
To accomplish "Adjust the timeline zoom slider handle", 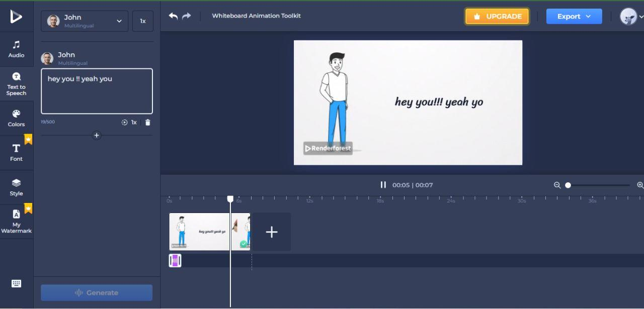I will pyautogui.click(x=568, y=185).
